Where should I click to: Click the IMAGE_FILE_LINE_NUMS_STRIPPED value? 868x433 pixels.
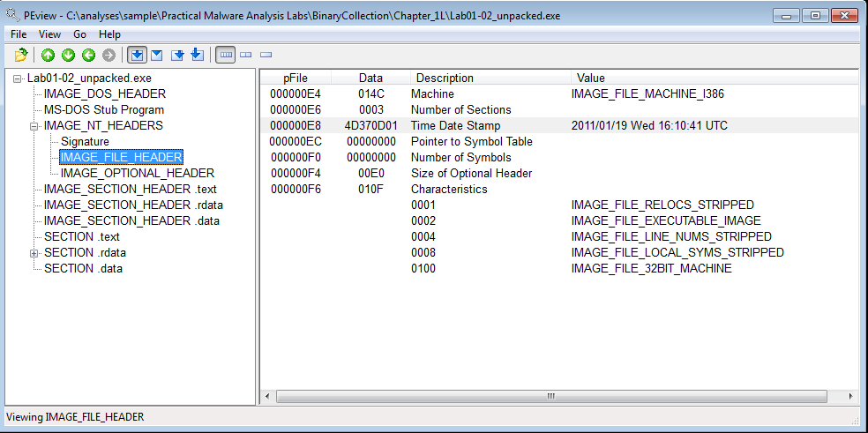pos(671,236)
